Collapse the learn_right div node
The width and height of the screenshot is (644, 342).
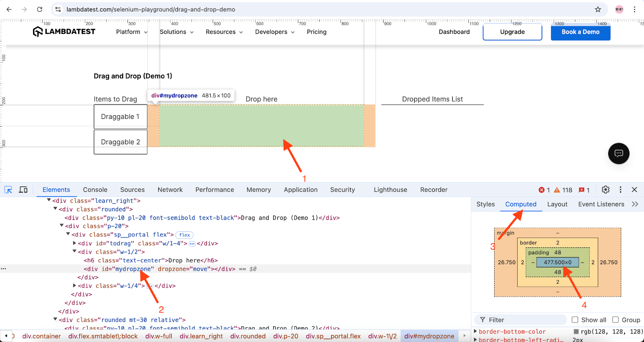point(49,200)
